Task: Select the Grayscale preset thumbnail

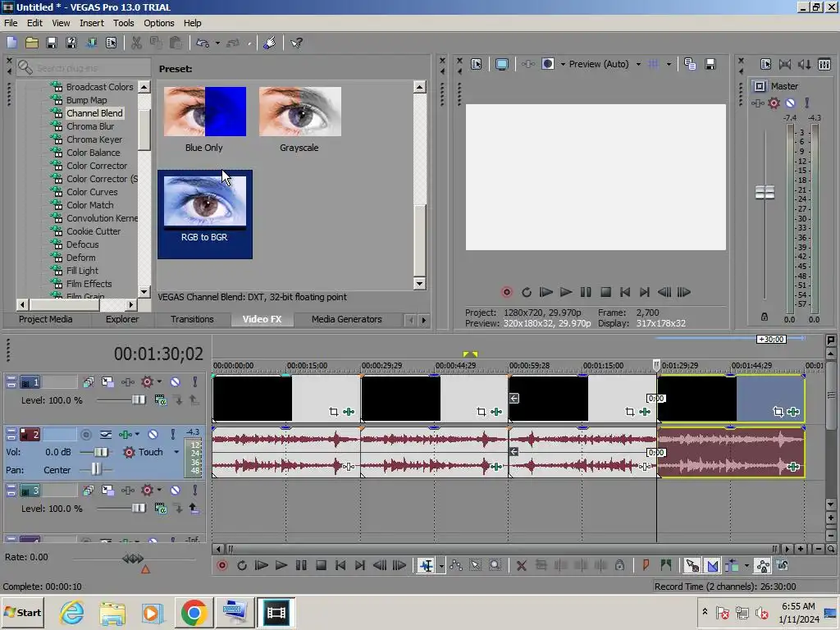Action: point(299,112)
